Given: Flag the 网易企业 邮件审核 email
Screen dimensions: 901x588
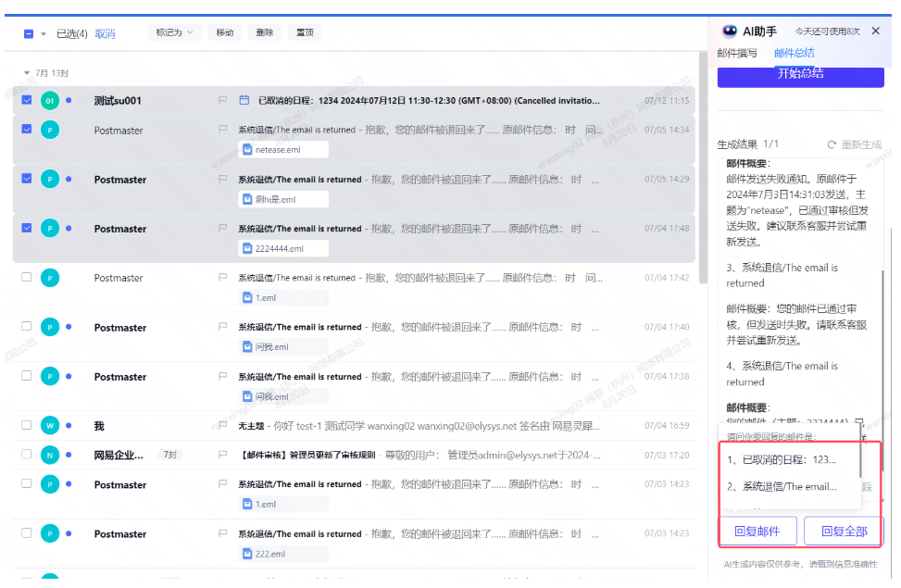Looking at the screenshot, I should 222,455.
